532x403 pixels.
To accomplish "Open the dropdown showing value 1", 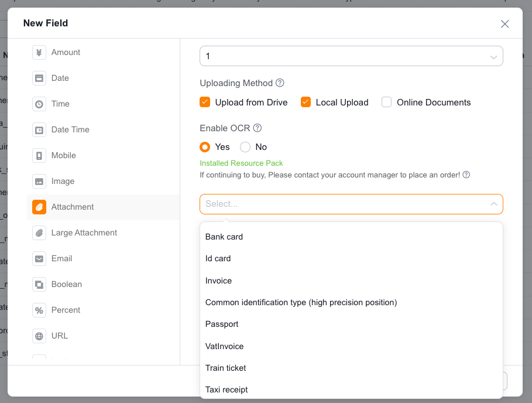I will point(351,56).
